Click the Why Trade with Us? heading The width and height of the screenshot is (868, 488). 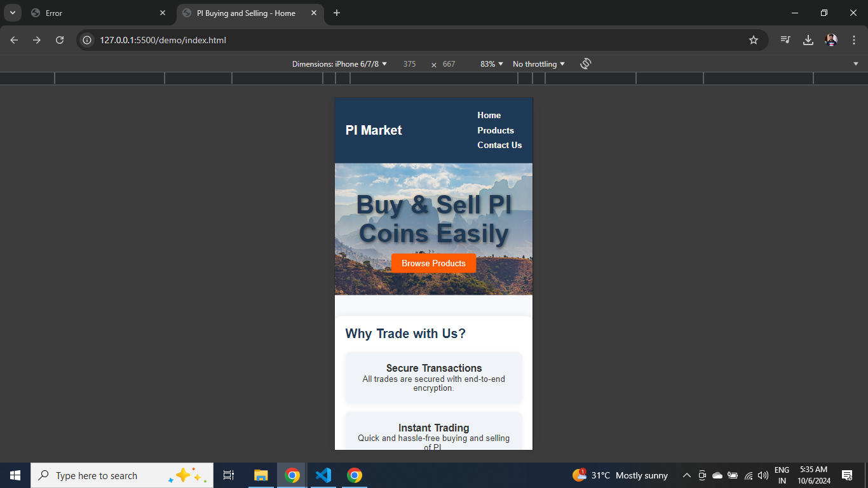click(405, 334)
